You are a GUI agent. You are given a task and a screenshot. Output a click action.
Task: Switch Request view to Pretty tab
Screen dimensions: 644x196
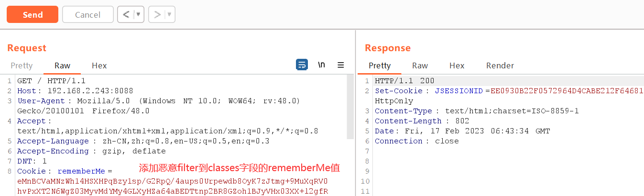[22, 65]
